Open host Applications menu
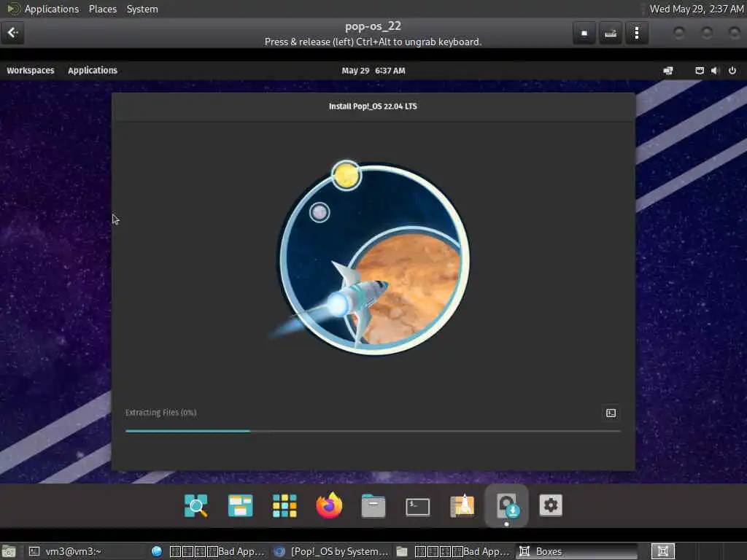 pyautogui.click(x=52, y=9)
